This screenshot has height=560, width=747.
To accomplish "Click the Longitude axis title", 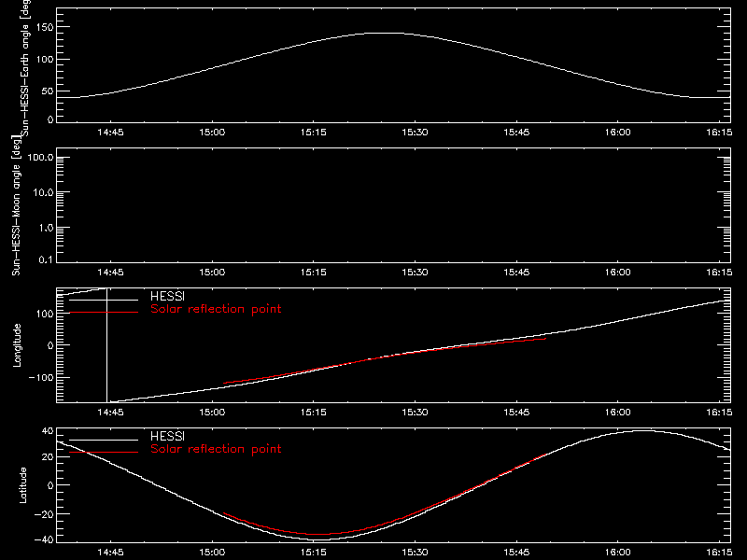I will [17, 345].
